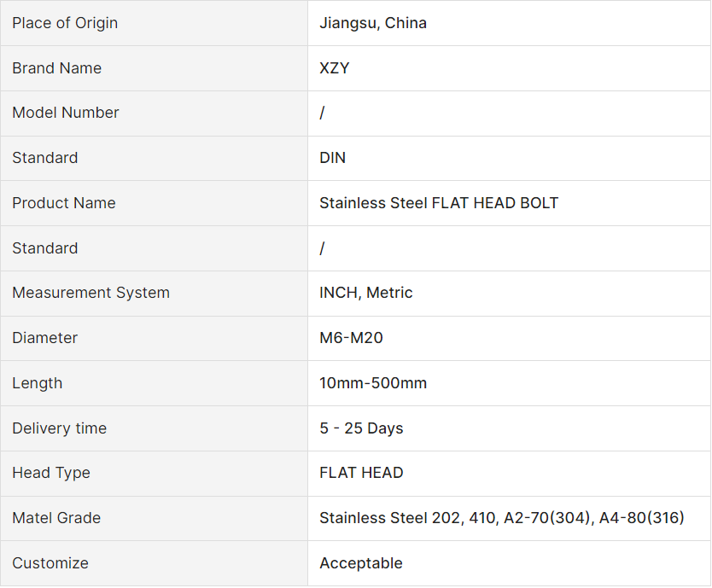Click the "Matel Grade" label
The width and height of the screenshot is (712, 588).
(x=56, y=518)
